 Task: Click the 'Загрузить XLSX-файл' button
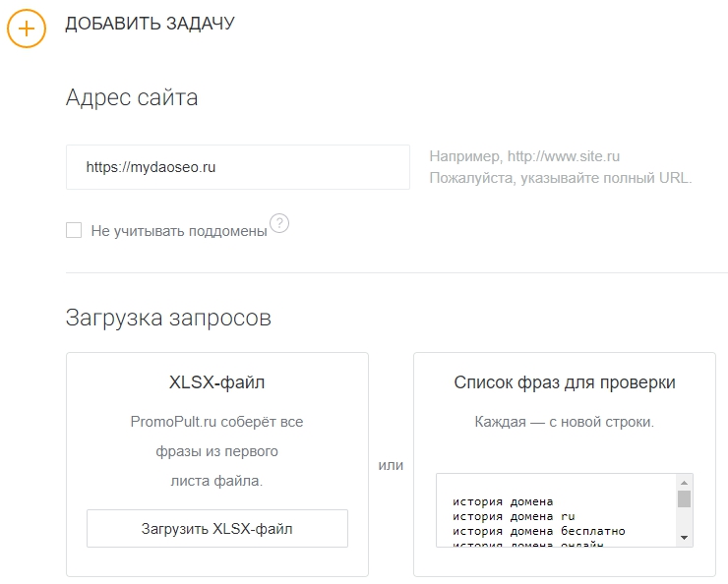217,528
